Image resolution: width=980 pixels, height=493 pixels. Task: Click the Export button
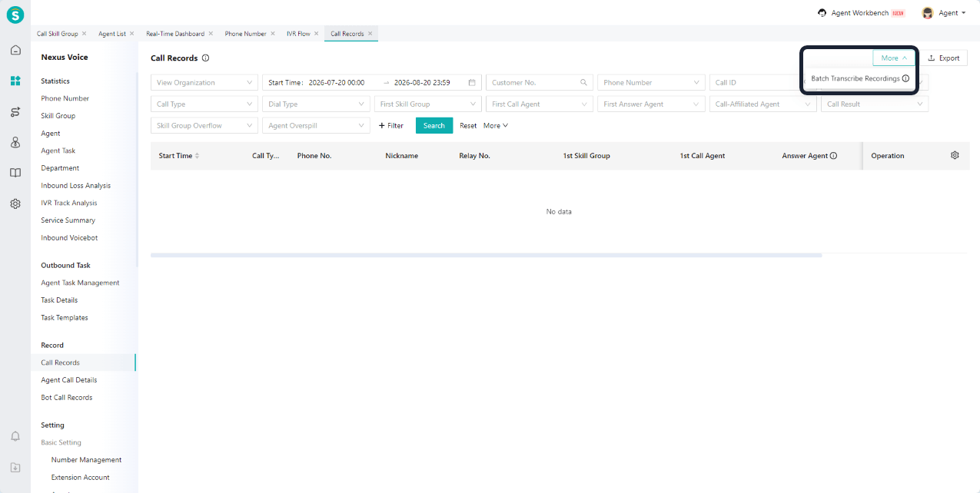click(944, 58)
